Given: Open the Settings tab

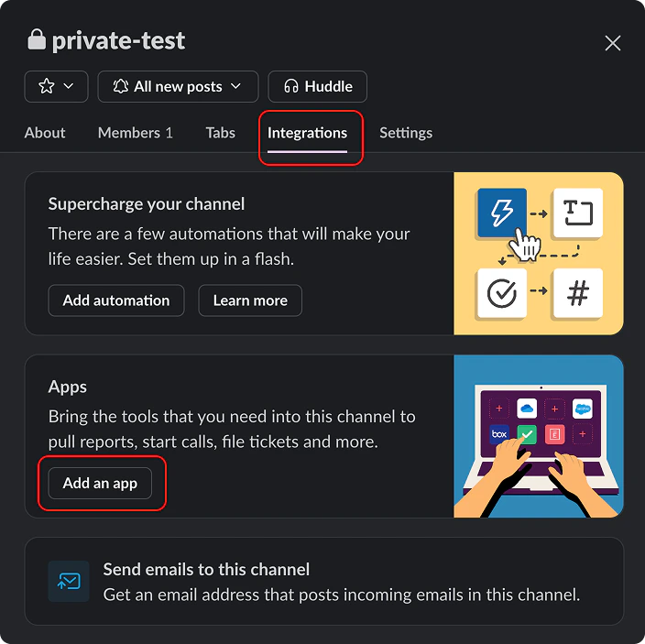Looking at the screenshot, I should 406,133.
